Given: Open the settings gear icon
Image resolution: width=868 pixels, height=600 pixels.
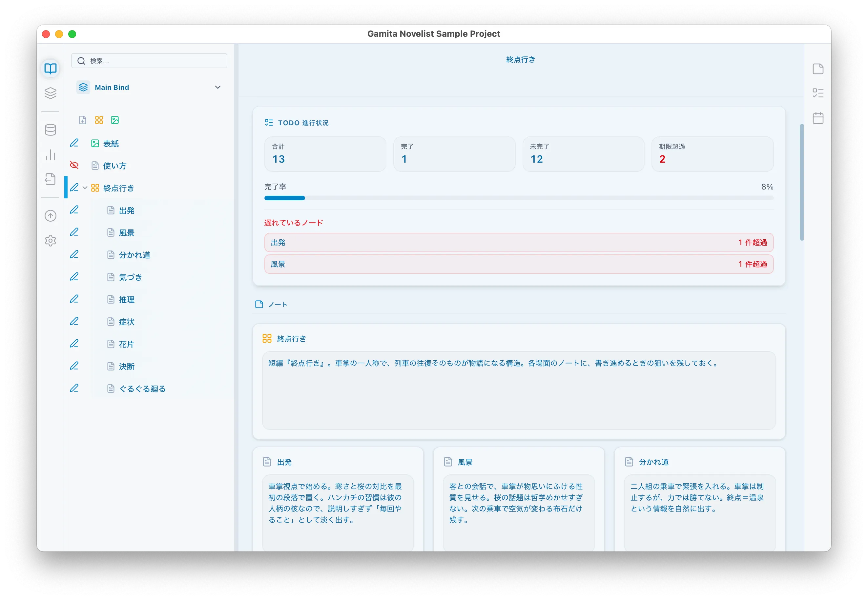Looking at the screenshot, I should coord(51,241).
